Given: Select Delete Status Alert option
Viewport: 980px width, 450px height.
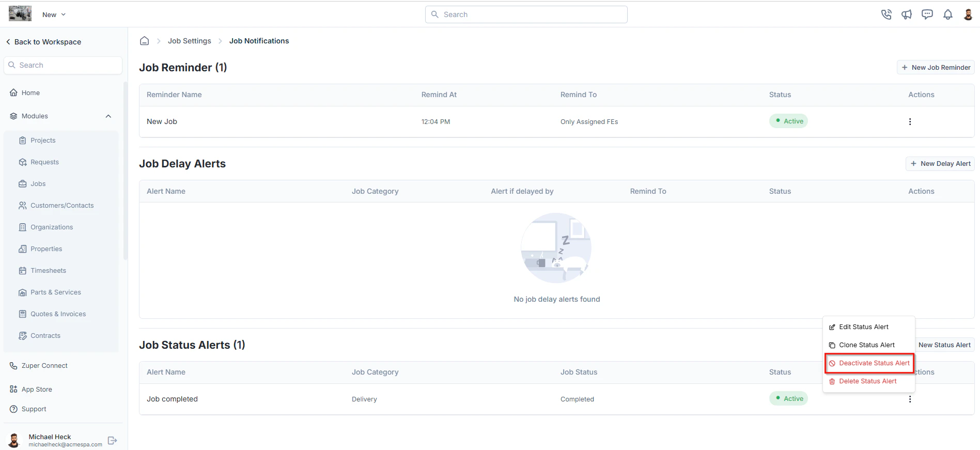Looking at the screenshot, I should 869,381.
